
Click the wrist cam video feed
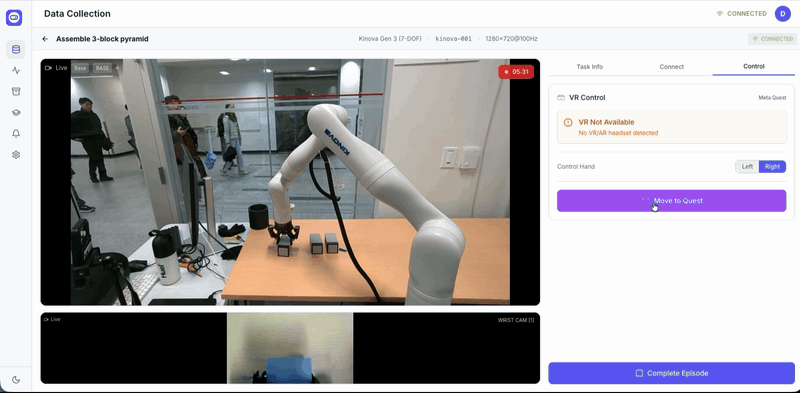pyautogui.click(x=290, y=348)
